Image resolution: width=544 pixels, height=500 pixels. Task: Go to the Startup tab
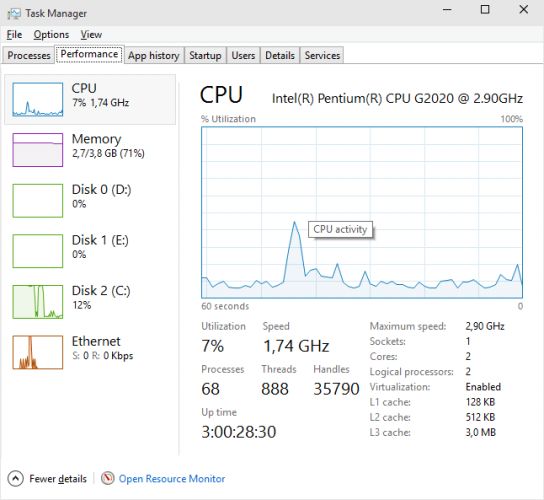click(x=205, y=56)
